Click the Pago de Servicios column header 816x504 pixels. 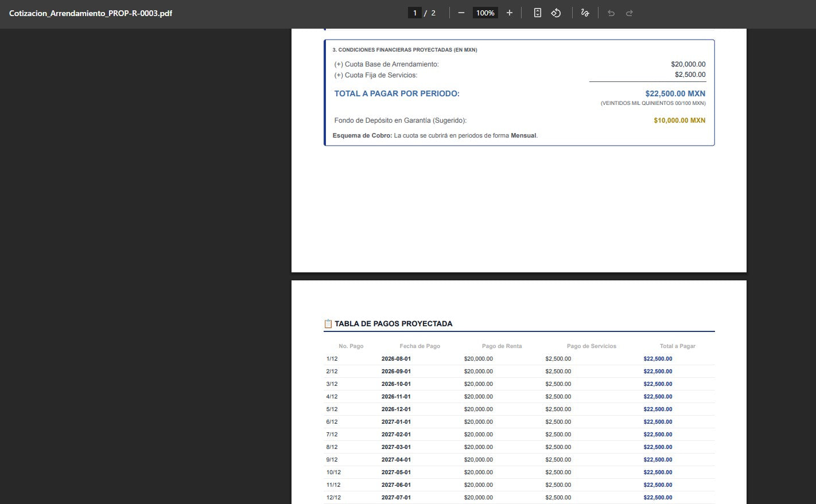pos(592,346)
